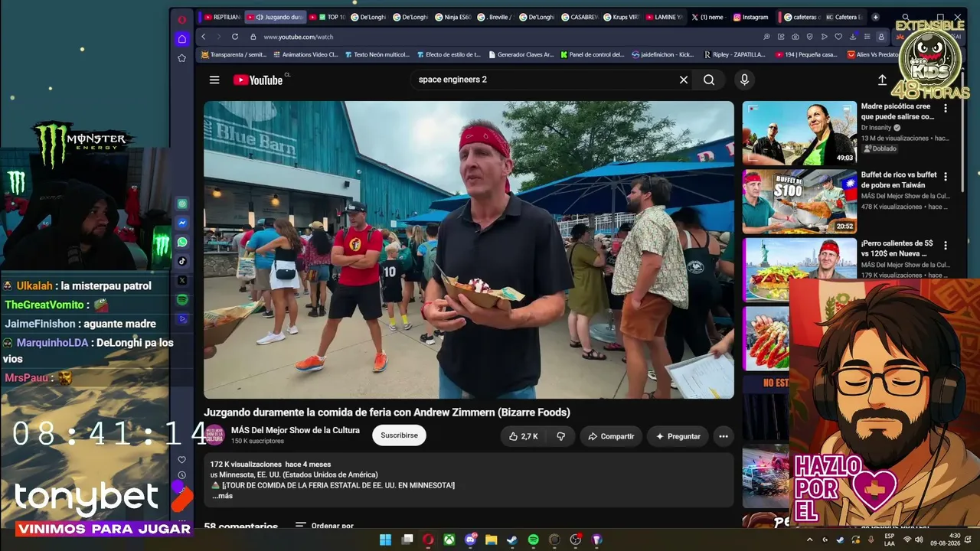The image size is (980, 551).
Task: Open the Windows Start menu
Action: click(385, 540)
